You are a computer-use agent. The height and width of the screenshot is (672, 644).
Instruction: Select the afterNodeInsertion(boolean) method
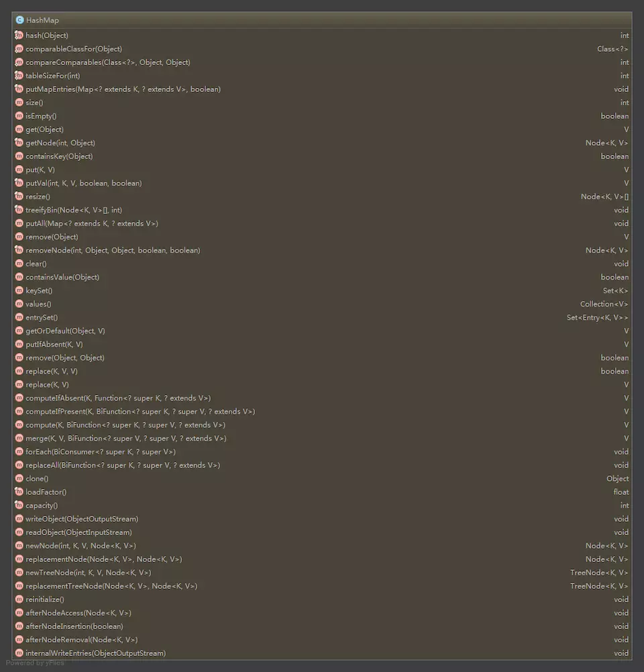point(74,626)
